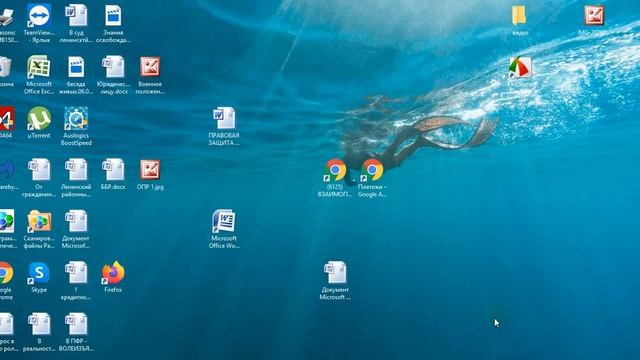Open the 'Ленинский районны...' document
Image resolution: width=640 pixels, height=360 pixels.
[x=76, y=170]
